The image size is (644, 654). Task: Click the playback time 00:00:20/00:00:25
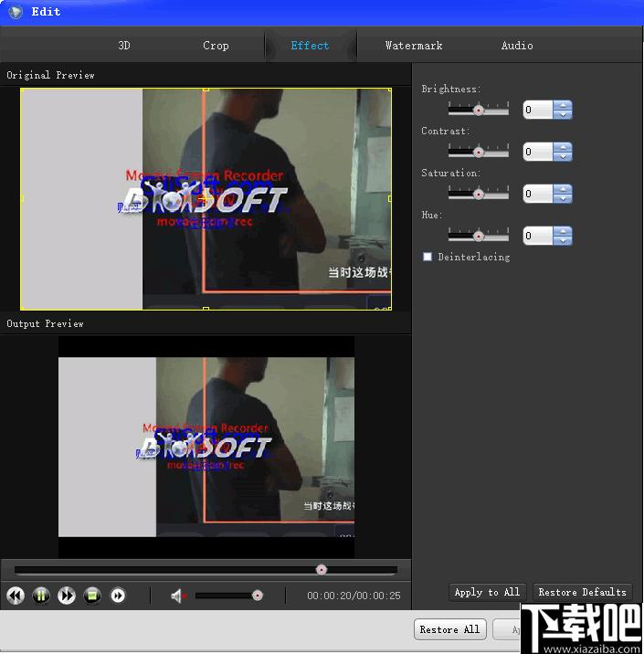click(x=354, y=596)
